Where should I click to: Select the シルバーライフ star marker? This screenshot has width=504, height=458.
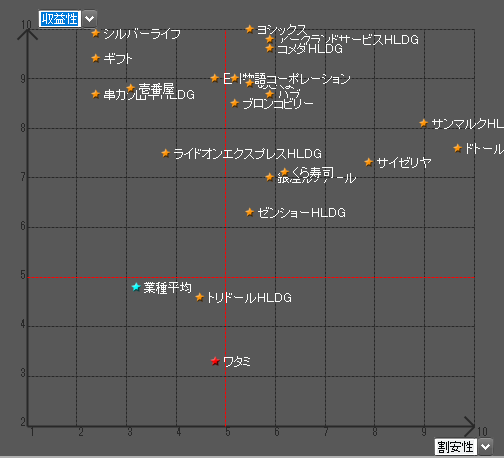[x=96, y=33]
